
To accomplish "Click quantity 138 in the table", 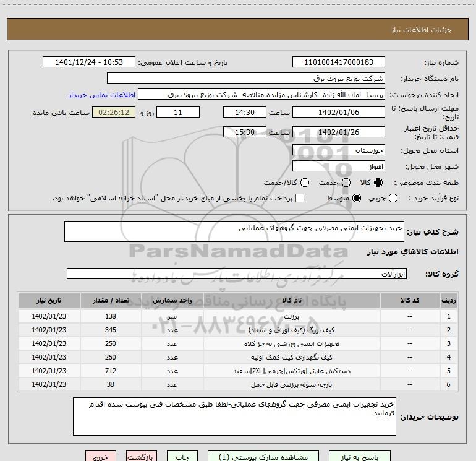I will click(x=111, y=316).
